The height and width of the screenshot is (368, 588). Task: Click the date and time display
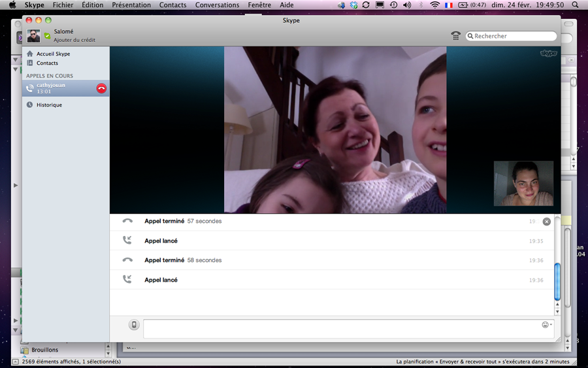click(x=528, y=5)
